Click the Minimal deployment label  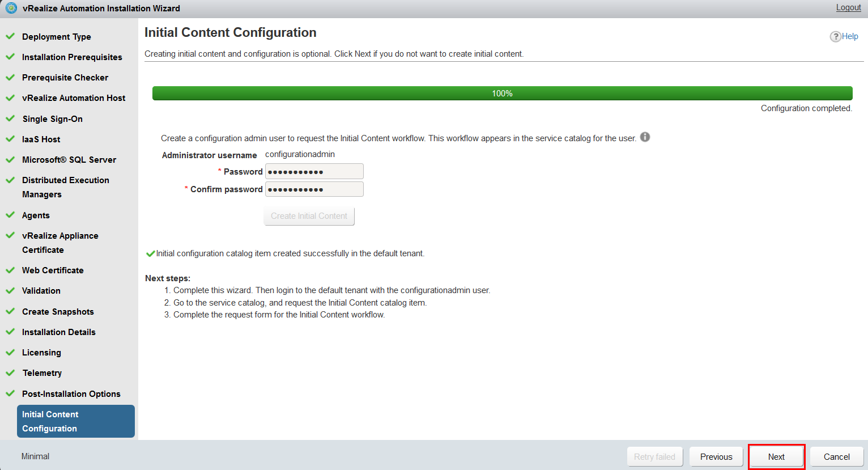point(35,456)
